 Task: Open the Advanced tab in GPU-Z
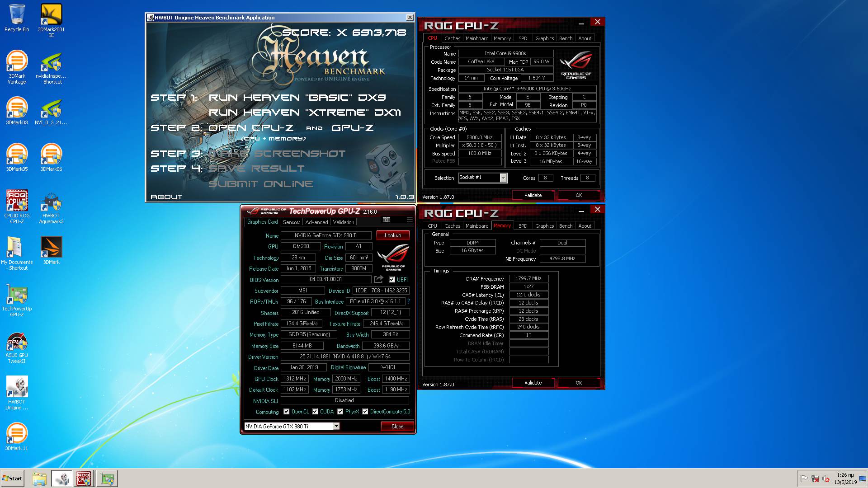point(316,222)
